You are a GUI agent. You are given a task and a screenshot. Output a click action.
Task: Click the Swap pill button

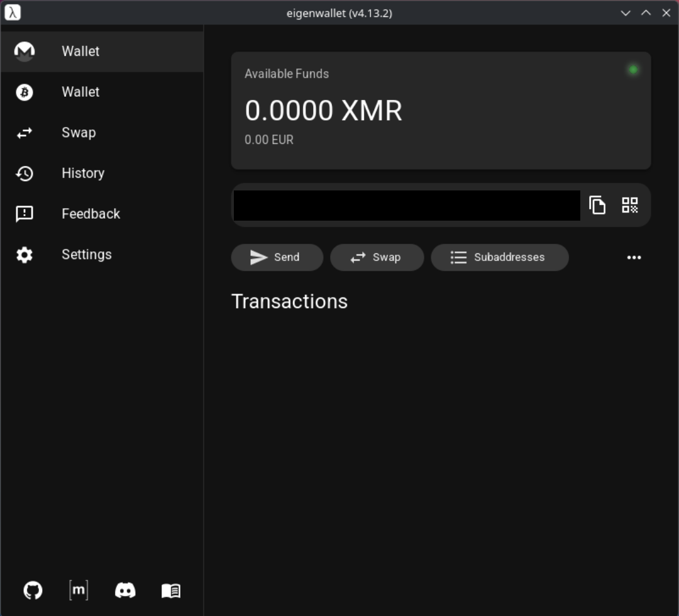pyautogui.click(x=377, y=258)
